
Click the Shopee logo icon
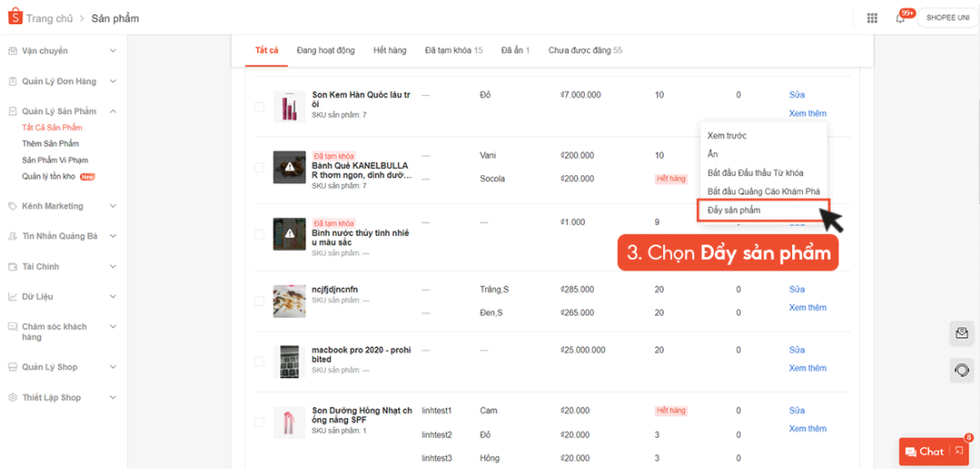click(14, 18)
